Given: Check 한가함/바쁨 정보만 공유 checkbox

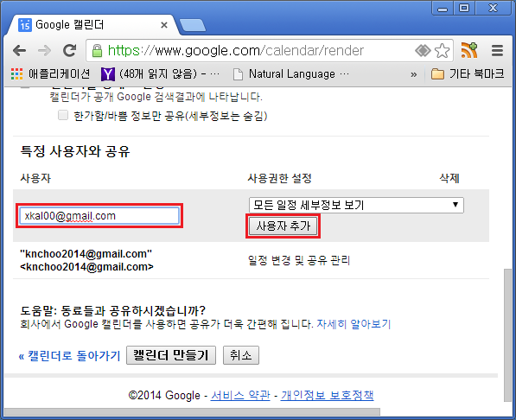Looking at the screenshot, I should click(63, 115).
